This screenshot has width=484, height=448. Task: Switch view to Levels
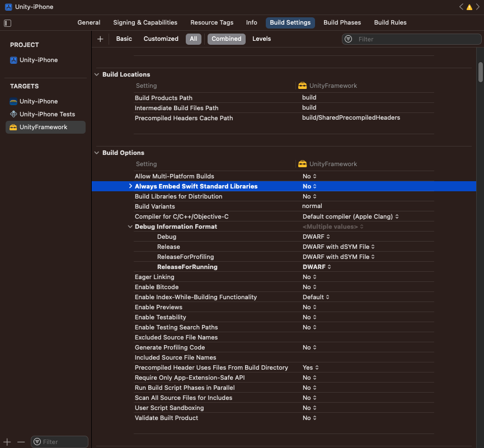261,39
